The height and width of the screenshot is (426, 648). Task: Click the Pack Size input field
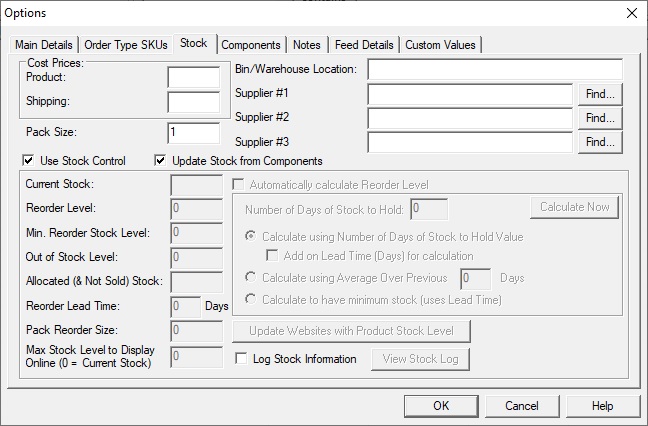[194, 133]
